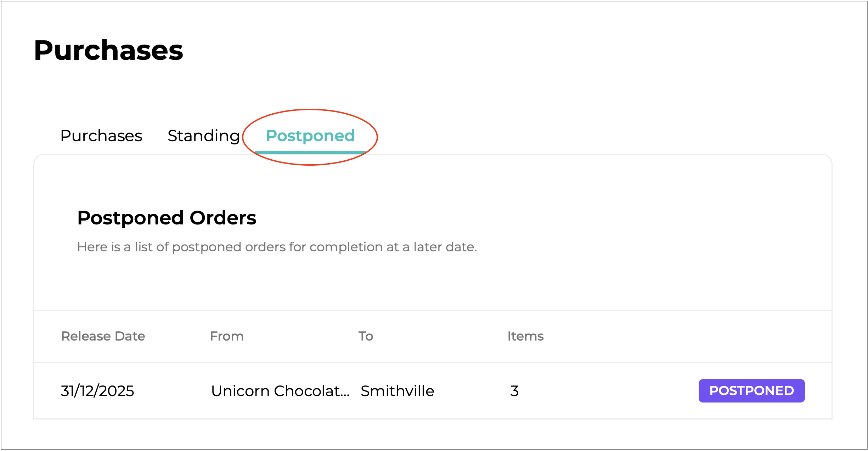Click the items count 3 cell

click(514, 391)
